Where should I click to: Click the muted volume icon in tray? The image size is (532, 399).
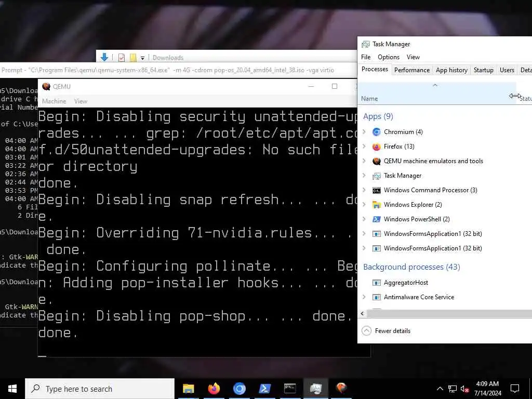[464, 389]
